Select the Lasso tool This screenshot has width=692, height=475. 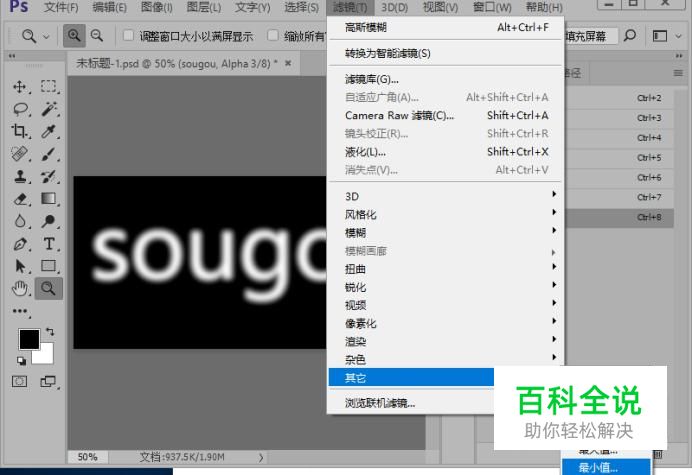coord(20,109)
